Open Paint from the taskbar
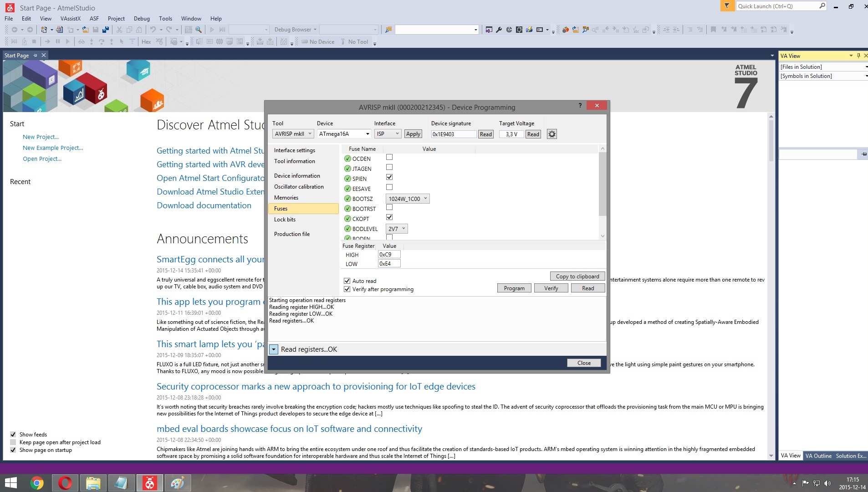868x492 pixels. point(178,483)
